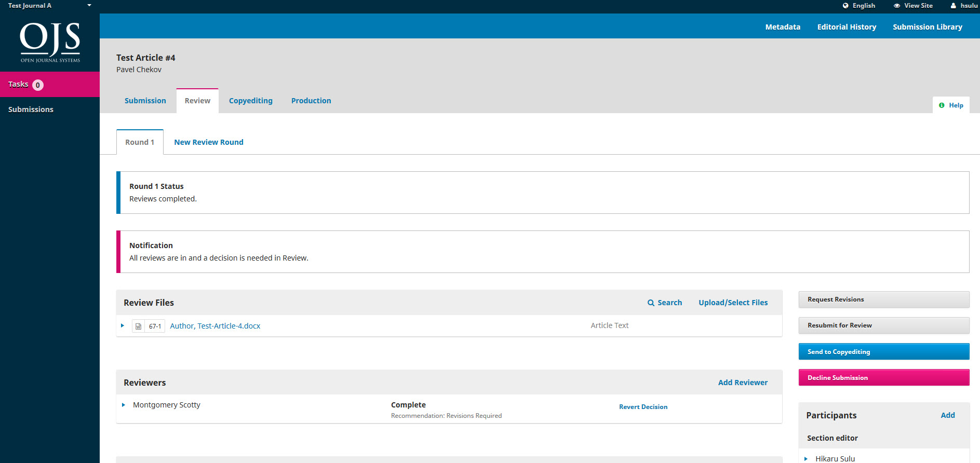The image size is (980, 463).
Task: Click the OJS logo in sidebar
Action: (50, 42)
